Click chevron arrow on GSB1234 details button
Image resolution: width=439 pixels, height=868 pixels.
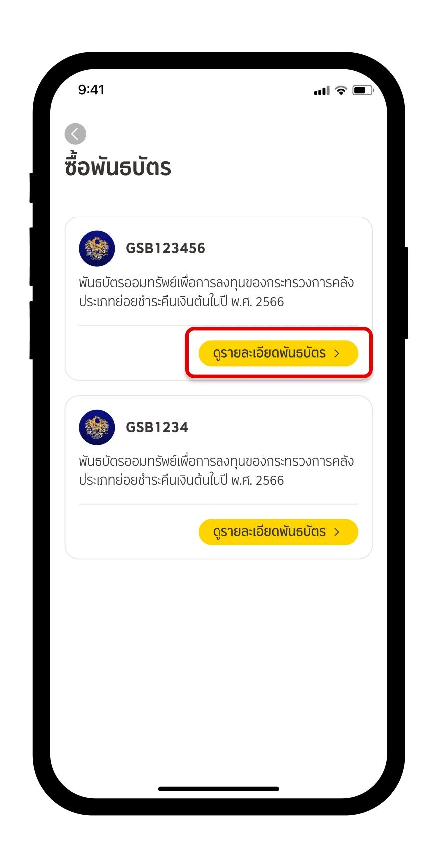337,532
